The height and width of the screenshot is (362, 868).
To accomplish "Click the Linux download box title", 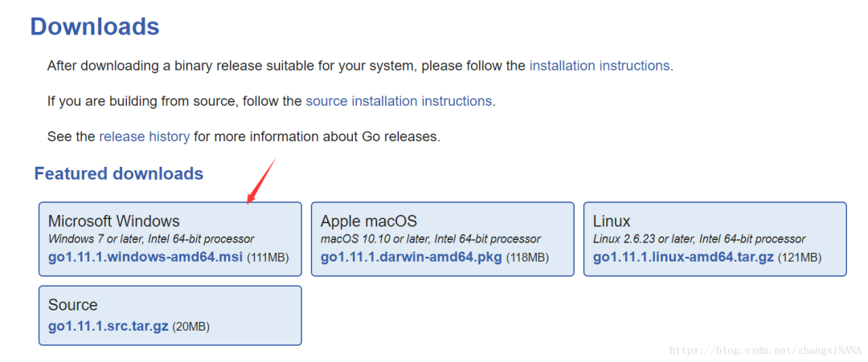I will point(612,221).
